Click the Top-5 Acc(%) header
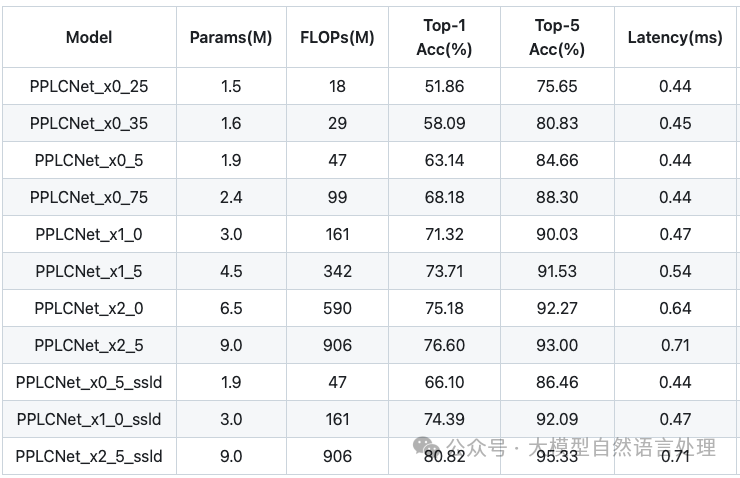This screenshot has height=478, width=740. pyautogui.click(x=557, y=37)
